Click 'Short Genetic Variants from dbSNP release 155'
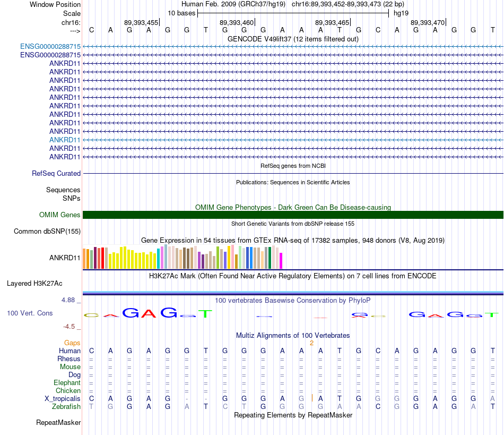Image resolution: width=504 pixels, height=435 pixels. click(x=293, y=224)
